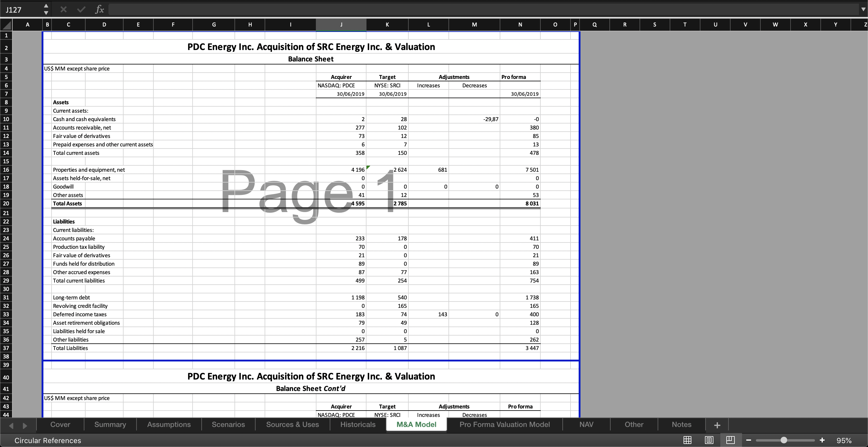
Task: Click the Select All corner triangle
Action: pyautogui.click(x=6, y=25)
